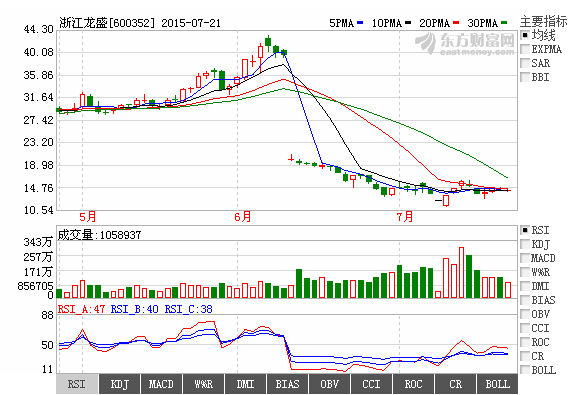
Task: Open the BOLL bottom tab
Action: pos(497,384)
